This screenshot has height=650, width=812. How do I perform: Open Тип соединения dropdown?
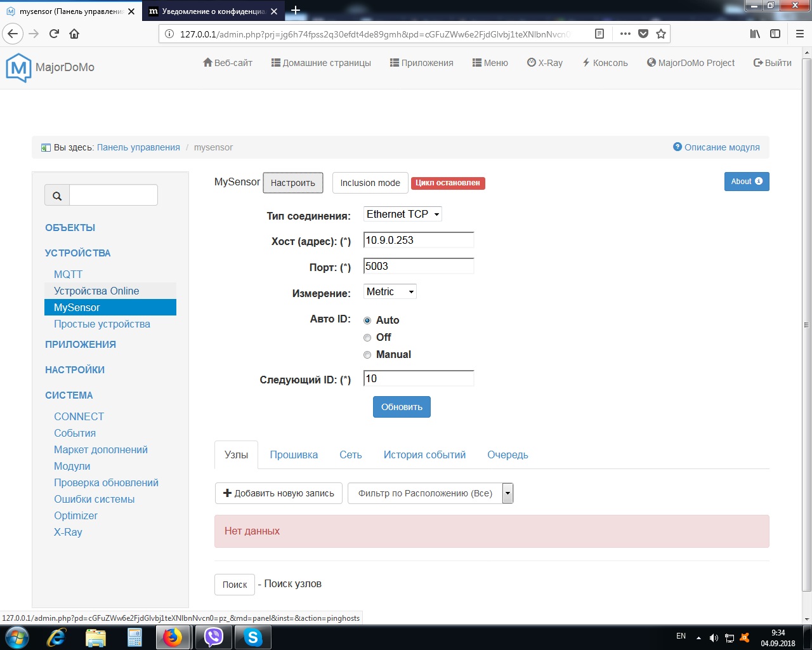403,214
